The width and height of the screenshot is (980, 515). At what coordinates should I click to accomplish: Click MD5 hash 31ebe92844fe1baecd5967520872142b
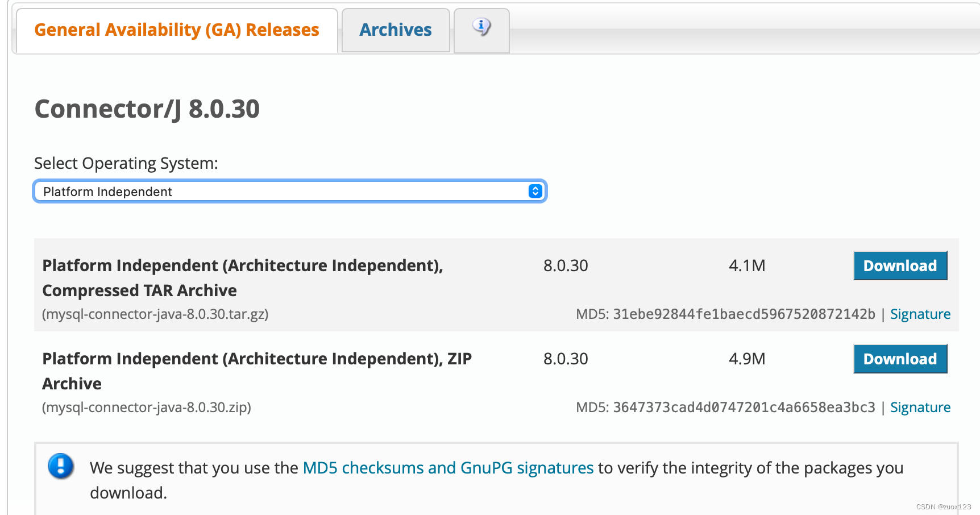pyautogui.click(x=744, y=314)
